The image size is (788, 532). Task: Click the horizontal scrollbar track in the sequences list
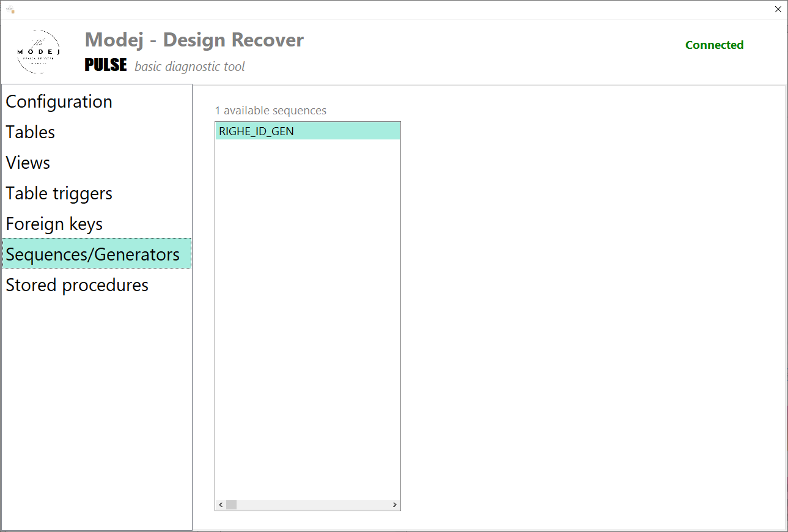point(313,505)
